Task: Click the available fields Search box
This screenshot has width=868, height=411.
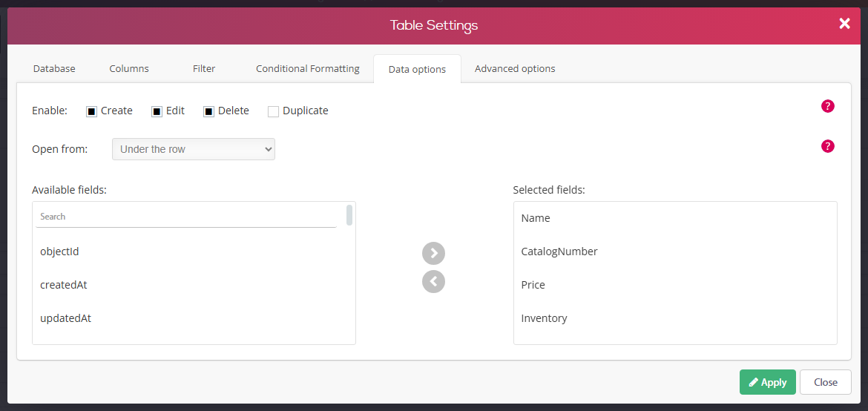Action: (x=186, y=217)
